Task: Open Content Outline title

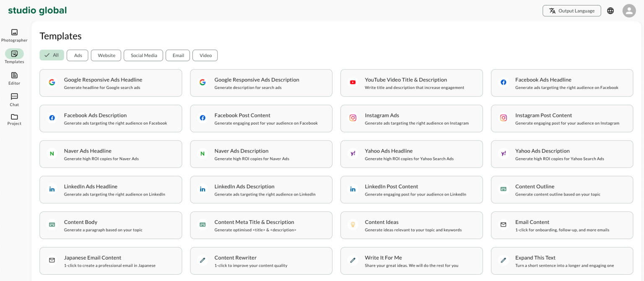Action: click(535, 187)
